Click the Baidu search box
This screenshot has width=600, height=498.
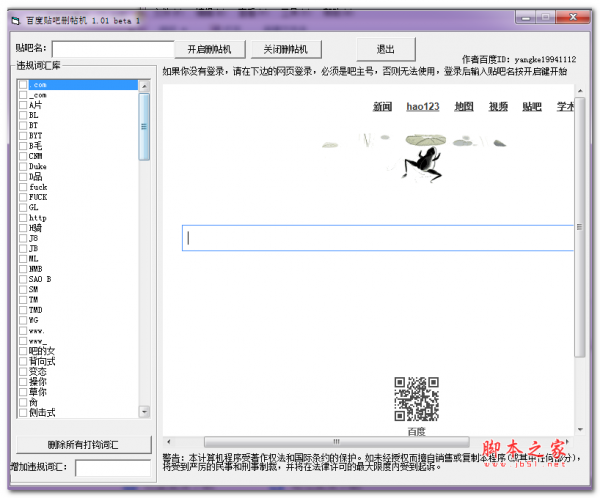[x=378, y=238]
